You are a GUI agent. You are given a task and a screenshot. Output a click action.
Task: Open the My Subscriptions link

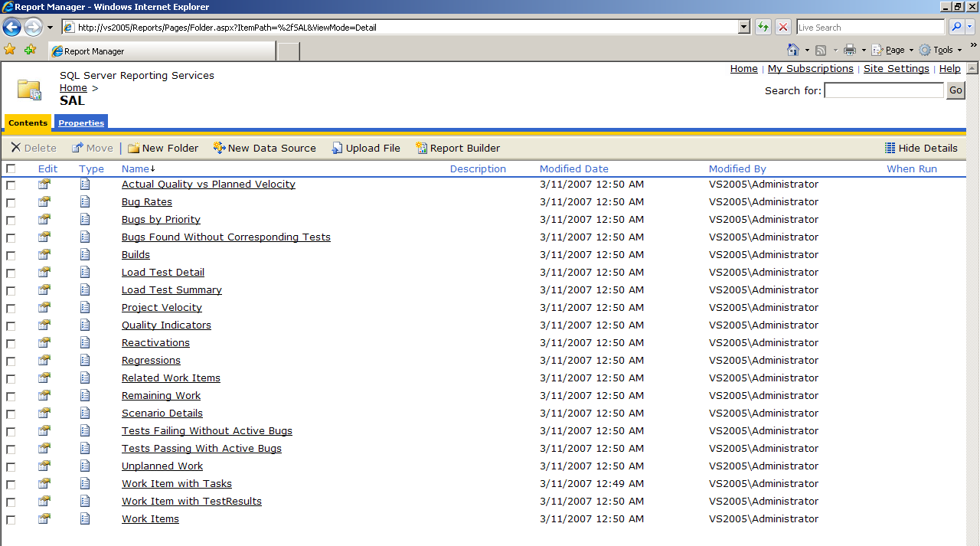(x=810, y=68)
